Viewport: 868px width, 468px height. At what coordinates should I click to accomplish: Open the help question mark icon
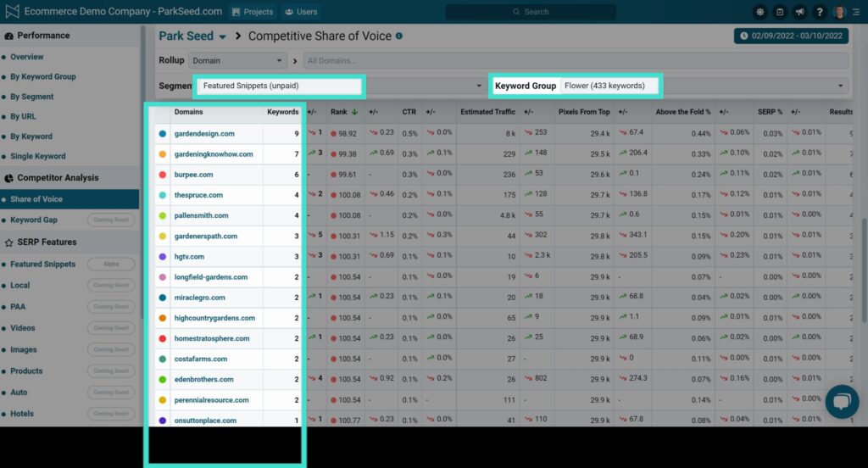click(820, 12)
